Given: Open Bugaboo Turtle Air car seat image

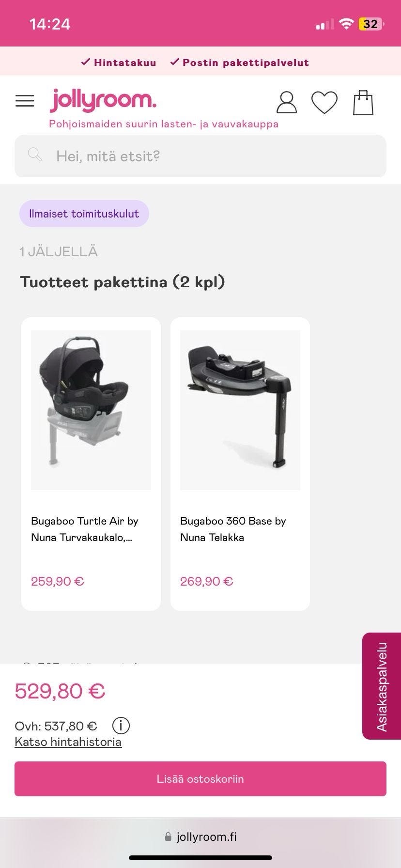Looking at the screenshot, I should 91,410.
